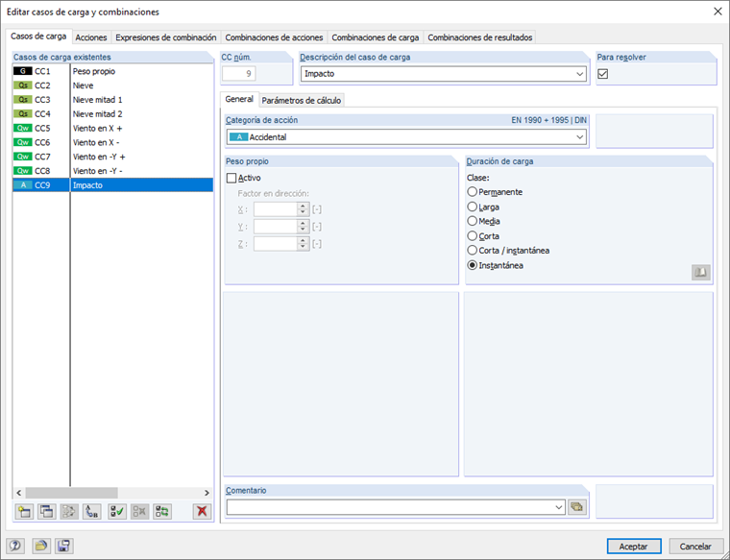
Task: Switch to the Acciones tab
Action: pyautogui.click(x=91, y=37)
